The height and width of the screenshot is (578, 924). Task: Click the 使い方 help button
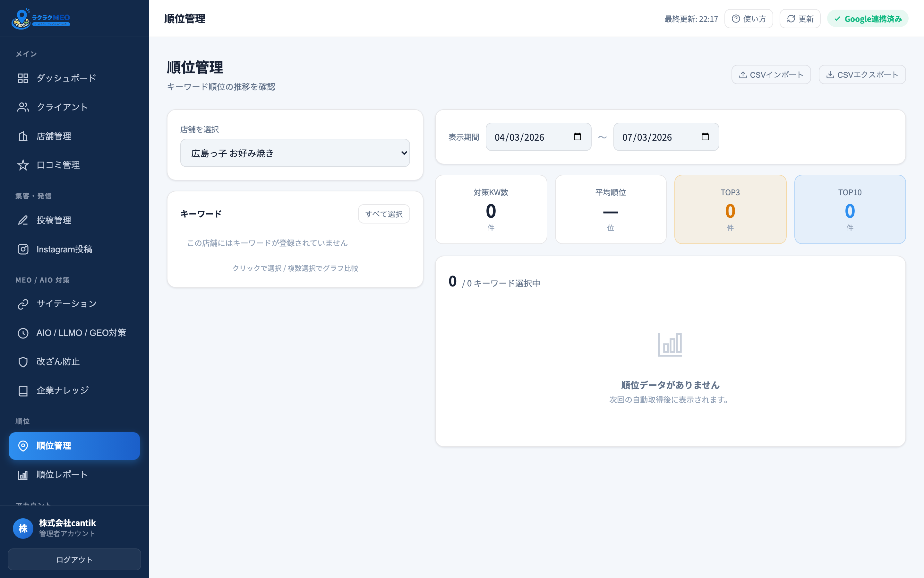coord(749,19)
